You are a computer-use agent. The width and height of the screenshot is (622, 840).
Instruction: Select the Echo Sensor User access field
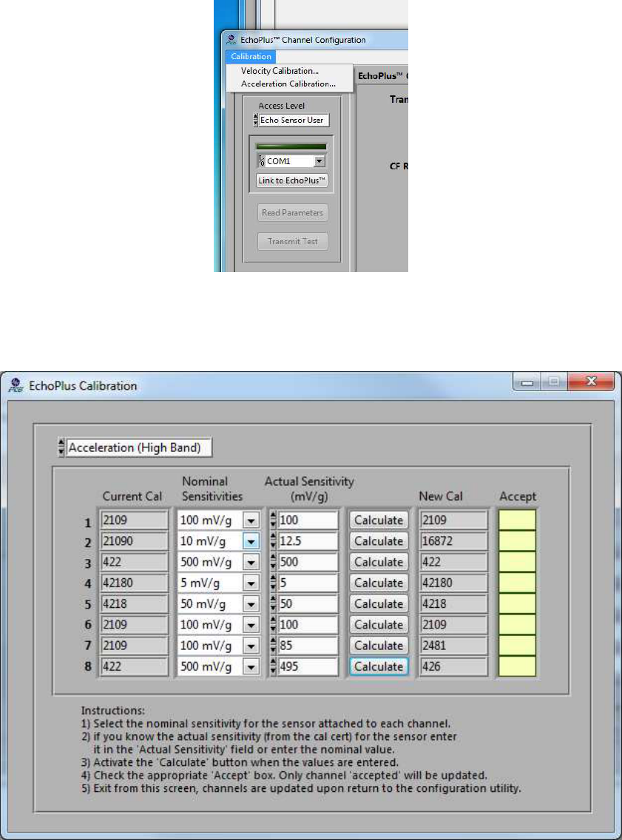coord(294,120)
